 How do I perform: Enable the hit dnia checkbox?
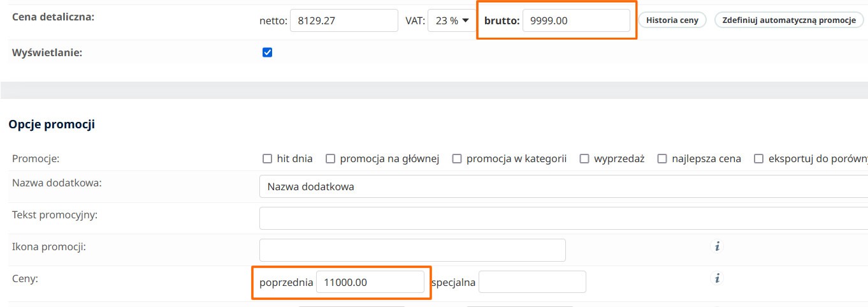(268, 159)
